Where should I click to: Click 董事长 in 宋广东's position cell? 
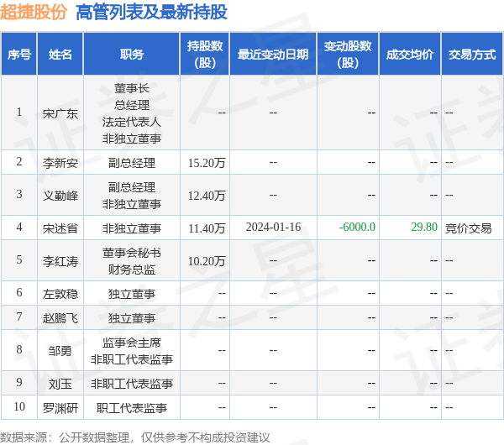(132, 88)
